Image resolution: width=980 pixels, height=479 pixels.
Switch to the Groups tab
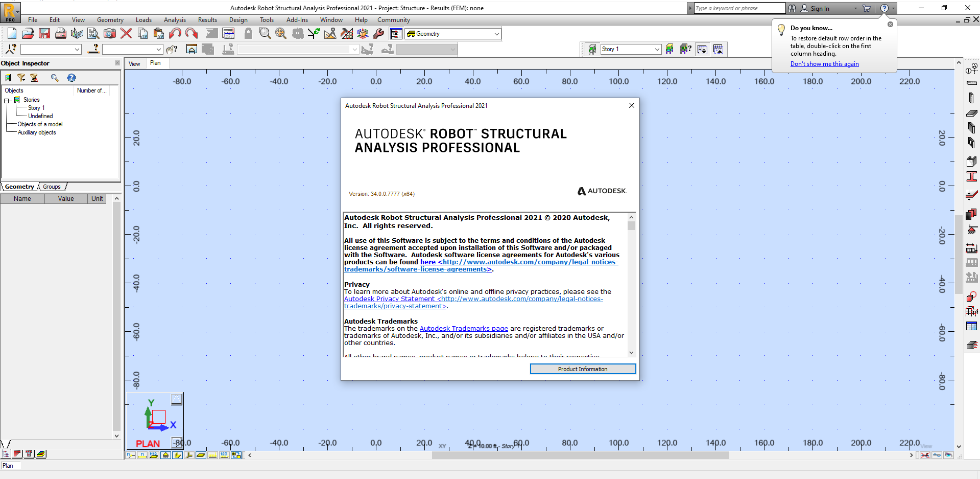pos(52,187)
